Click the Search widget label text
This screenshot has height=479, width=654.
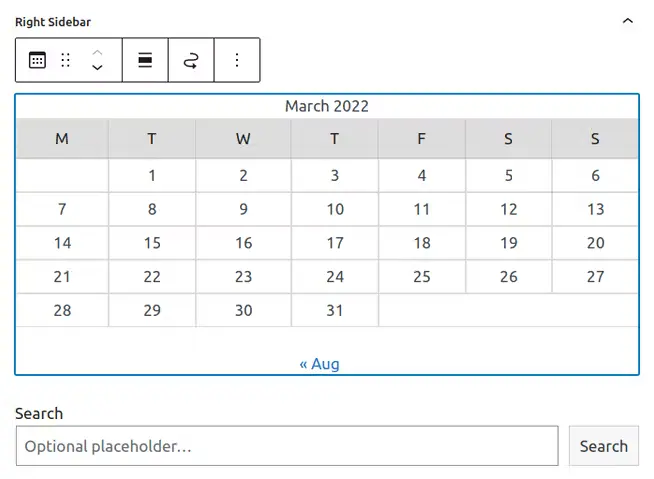pyautogui.click(x=39, y=413)
